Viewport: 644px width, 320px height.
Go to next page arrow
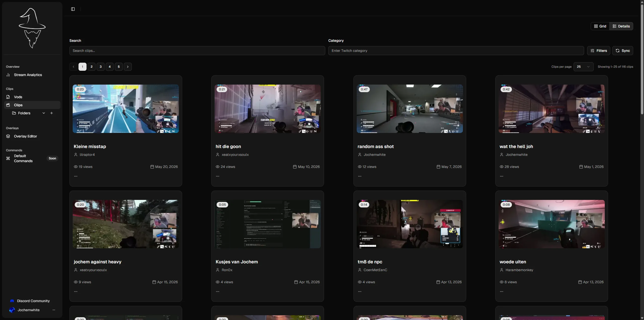tap(128, 67)
